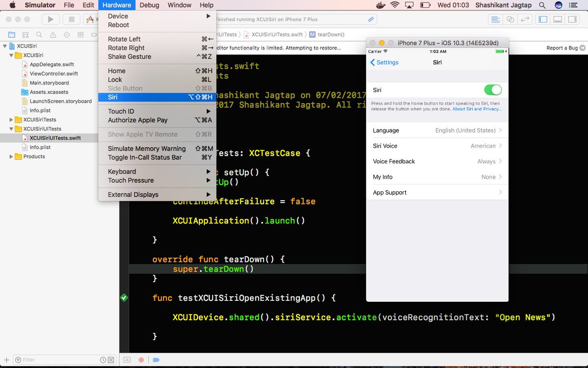Hide the debug area arrow icon

click(127, 360)
